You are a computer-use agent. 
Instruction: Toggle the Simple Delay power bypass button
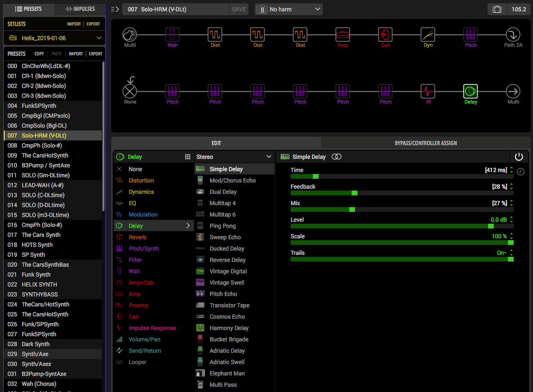pyautogui.click(x=519, y=157)
